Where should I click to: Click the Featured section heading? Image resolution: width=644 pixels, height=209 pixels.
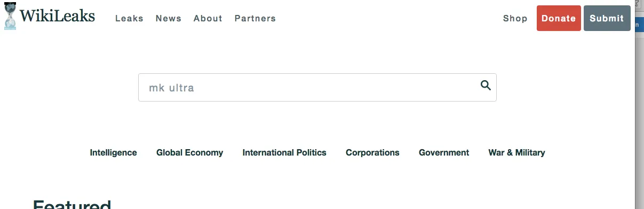pos(72,204)
